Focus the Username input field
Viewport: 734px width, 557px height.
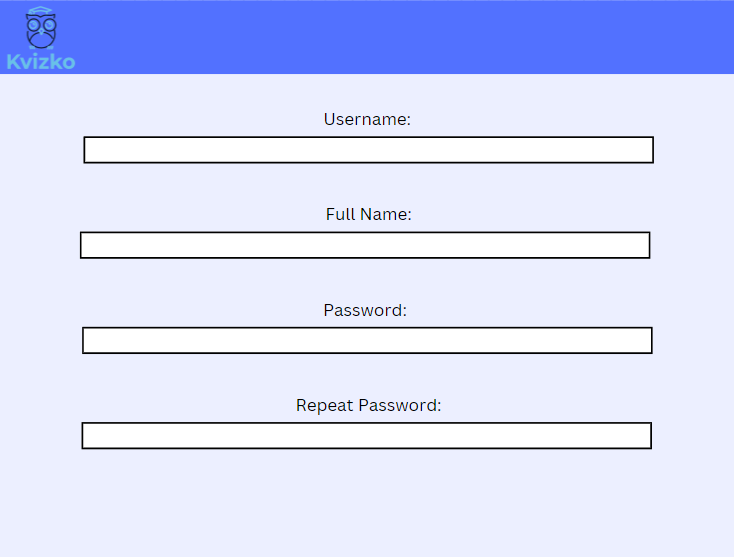coord(368,150)
